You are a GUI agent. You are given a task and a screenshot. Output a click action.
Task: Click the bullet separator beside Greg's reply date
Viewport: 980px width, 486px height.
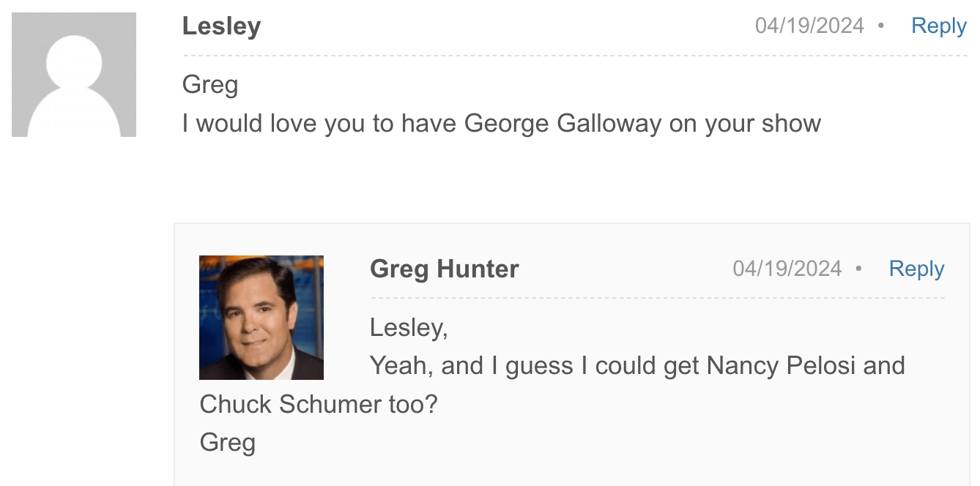858,269
